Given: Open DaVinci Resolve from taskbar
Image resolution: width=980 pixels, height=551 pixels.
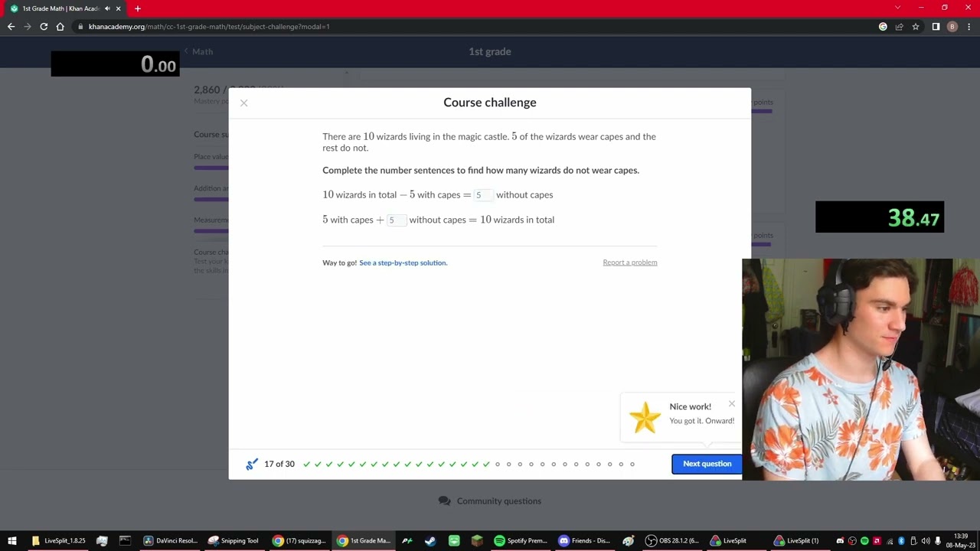Looking at the screenshot, I should point(171,541).
